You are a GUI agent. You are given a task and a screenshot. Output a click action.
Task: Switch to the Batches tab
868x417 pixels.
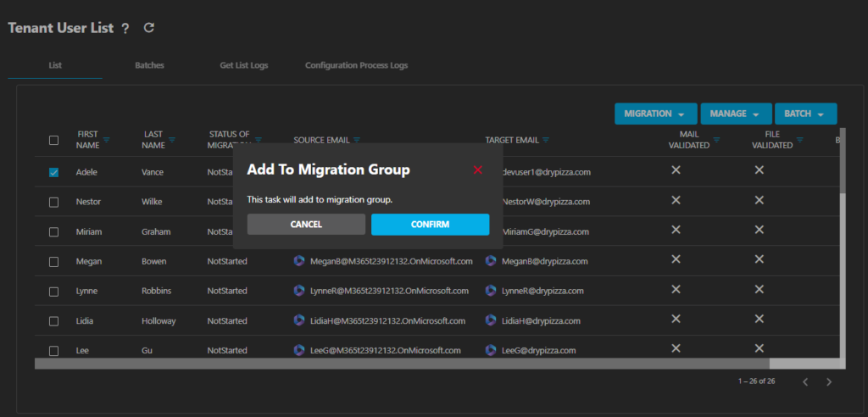(149, 65)
